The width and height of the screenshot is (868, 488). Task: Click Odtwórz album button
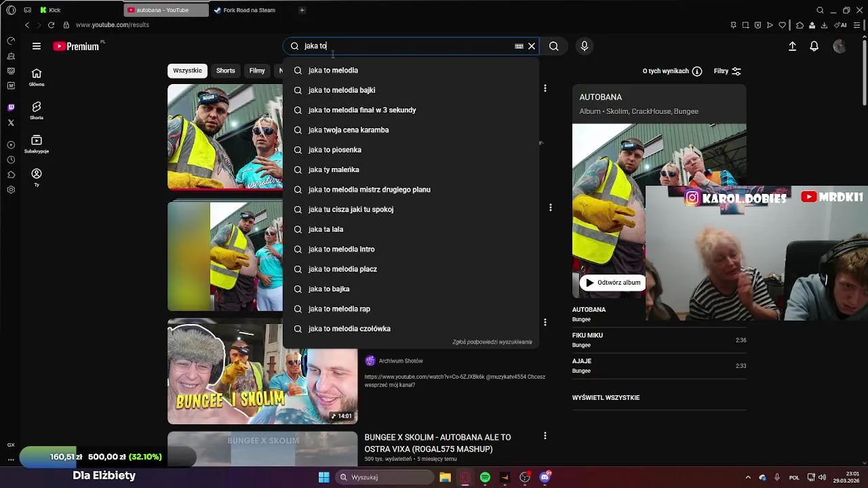[612, 283]
